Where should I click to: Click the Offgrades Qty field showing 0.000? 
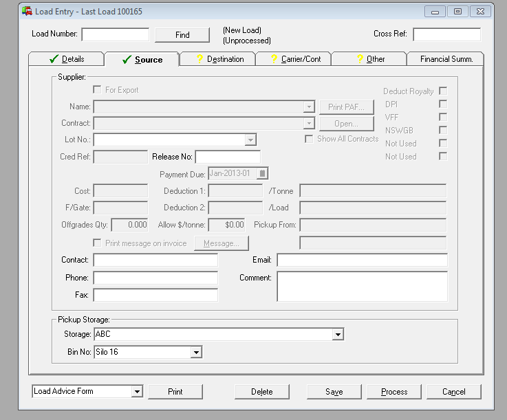click(x=129, y=225)
